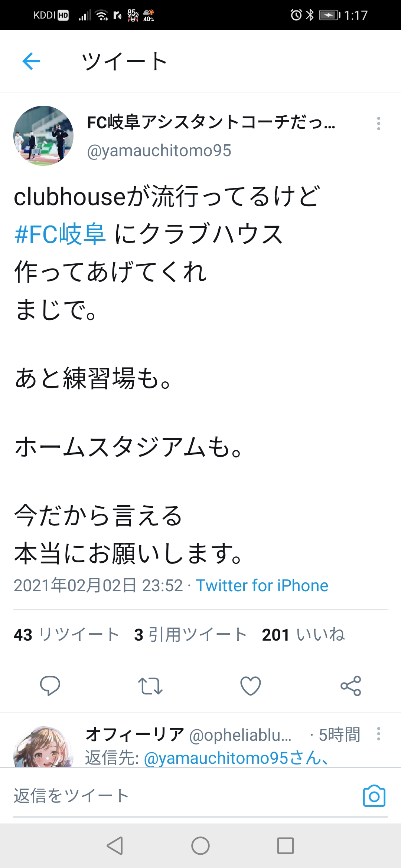
Task: View the 201 likes list
Action: [x=303, y=635]
